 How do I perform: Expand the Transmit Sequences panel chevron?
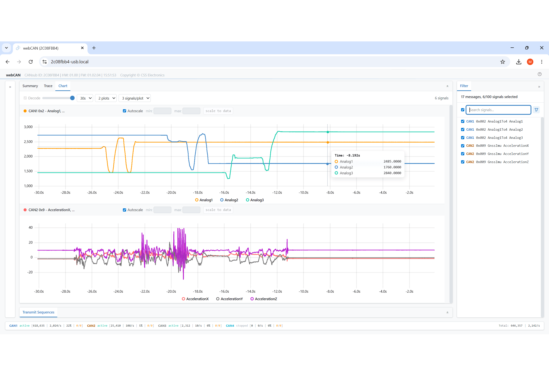click(x=447, y=313)
